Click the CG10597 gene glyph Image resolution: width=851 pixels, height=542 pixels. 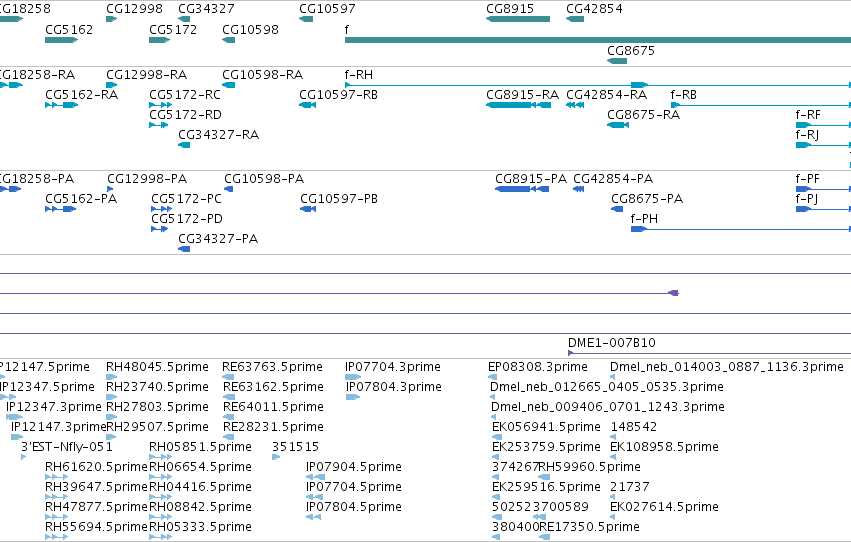pos(306,19)
